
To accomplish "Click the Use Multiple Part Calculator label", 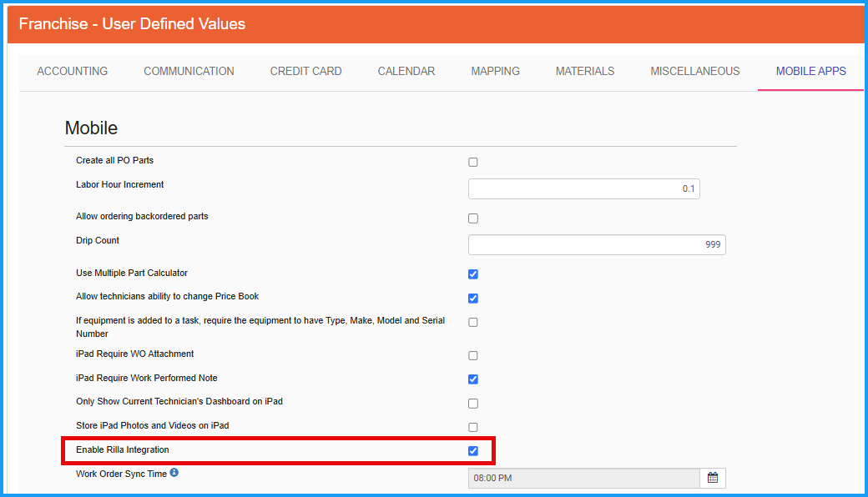I will [132, 274].
